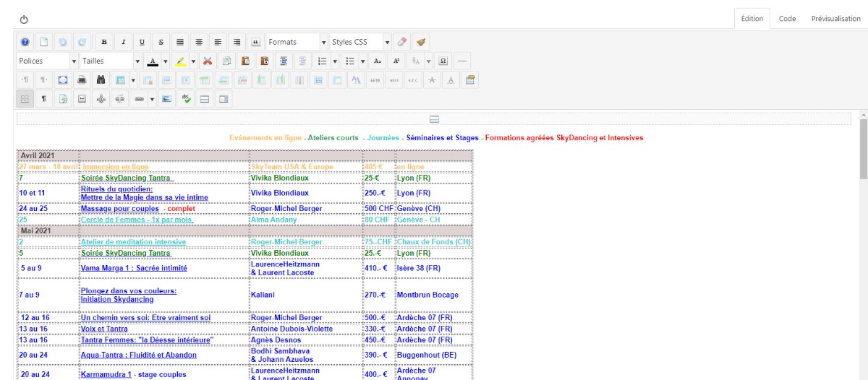Toggle italic formatting
This screenshot has height=380, width=868.
(123, 42)
